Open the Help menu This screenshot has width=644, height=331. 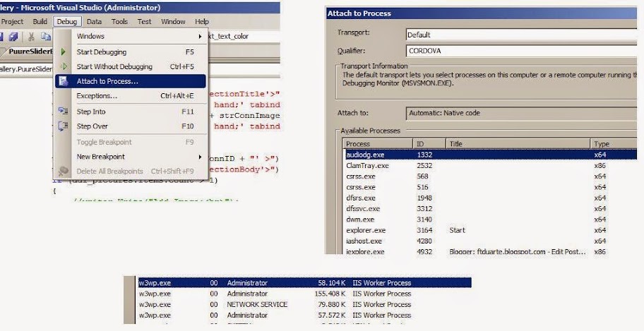click(202, 21)
